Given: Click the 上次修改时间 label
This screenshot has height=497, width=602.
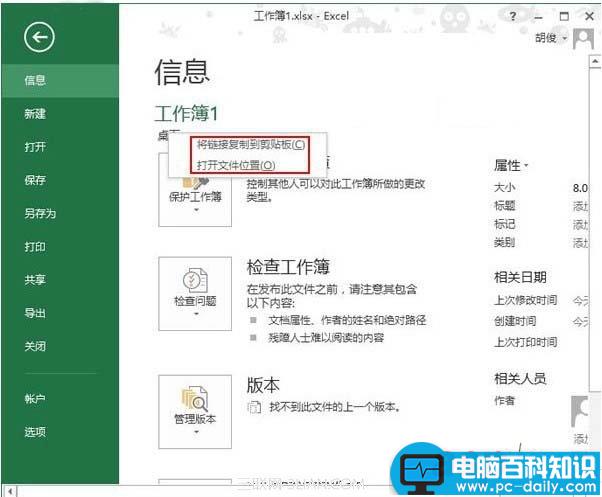Looking at the screenshot, I should point(526,300).
